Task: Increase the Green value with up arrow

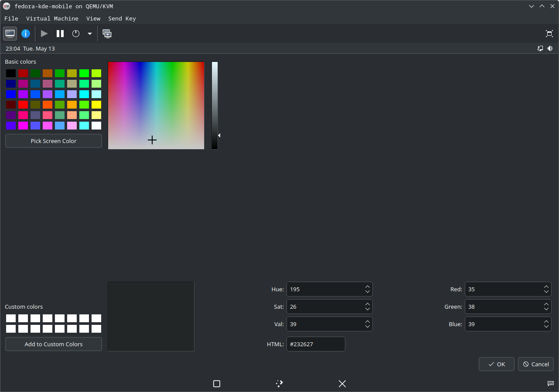Action: pos(546,304)
